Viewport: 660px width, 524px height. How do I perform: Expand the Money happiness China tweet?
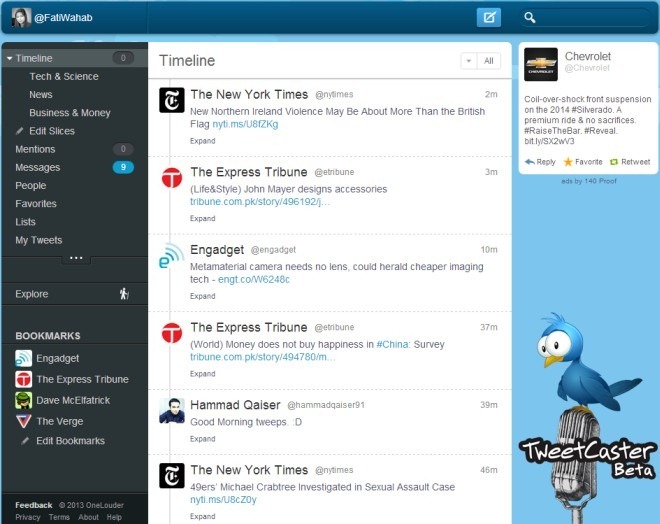[202, 374]
